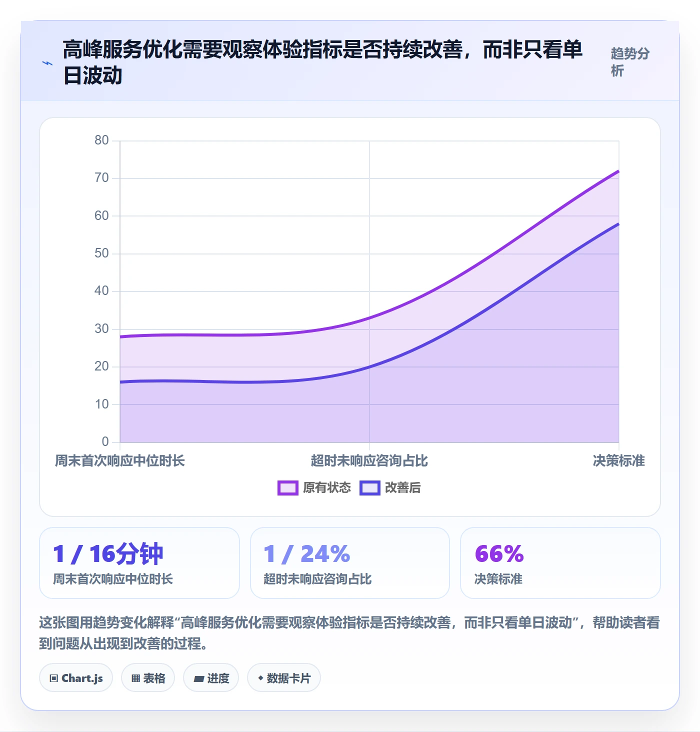This screenshot has height=732, width=700.
Task: Toggle the 改善后 legend item
Action: click(x=390, y=487)
